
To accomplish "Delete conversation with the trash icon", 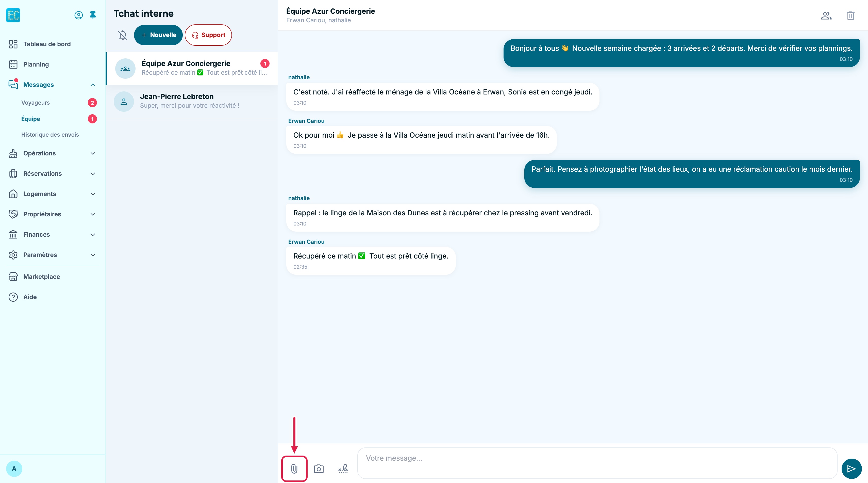I will pyautogui.click(x=850, y=15).
